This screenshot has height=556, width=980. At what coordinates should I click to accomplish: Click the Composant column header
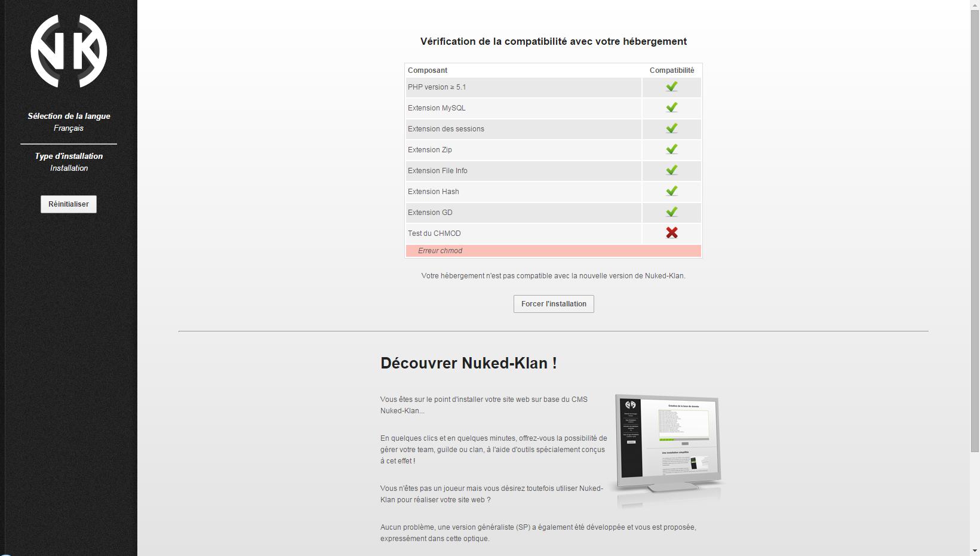[428, 70]
